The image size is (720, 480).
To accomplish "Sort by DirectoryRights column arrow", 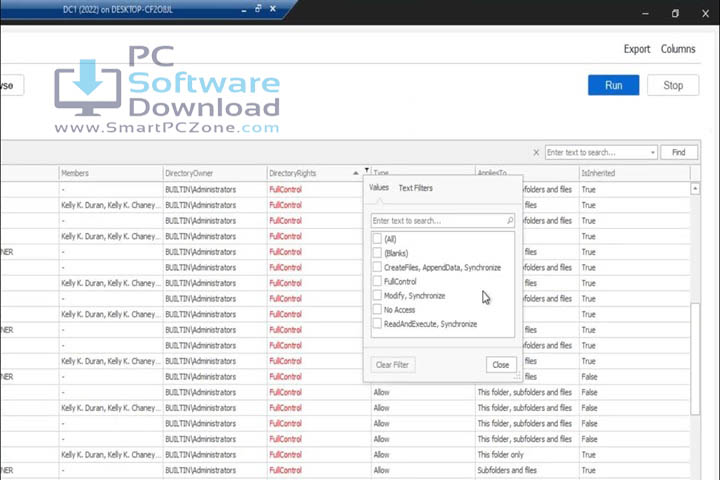I will 355,173.
